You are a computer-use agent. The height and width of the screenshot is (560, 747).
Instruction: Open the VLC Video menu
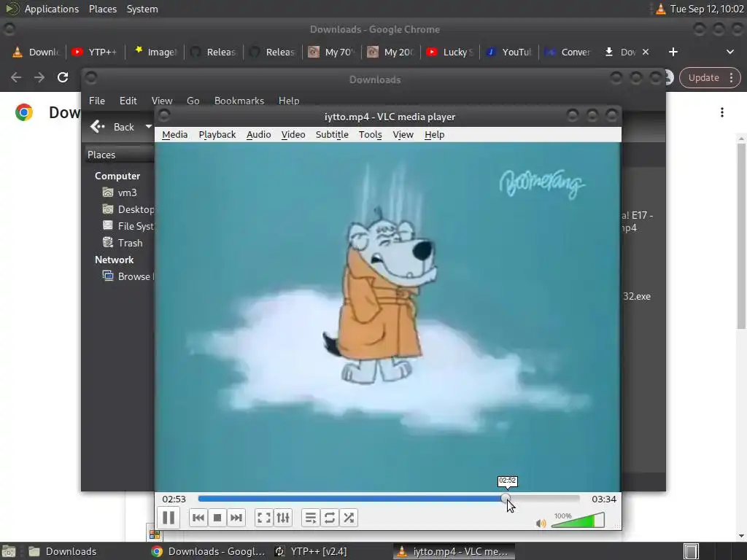pyautogui.click(x=293, y=135)
